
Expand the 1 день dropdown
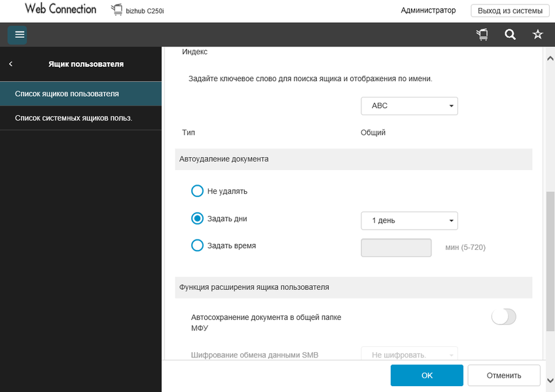pos(409,221)
